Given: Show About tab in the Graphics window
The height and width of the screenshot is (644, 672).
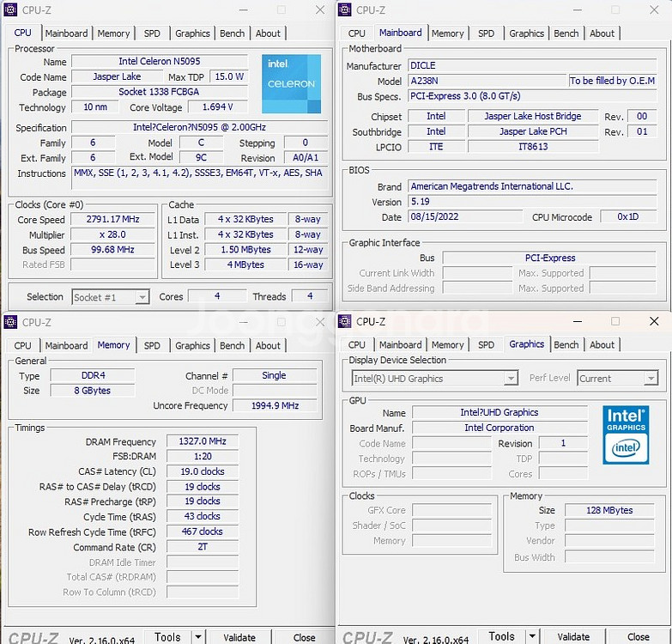Looking at the screenshot, I should tap(602, 344).
